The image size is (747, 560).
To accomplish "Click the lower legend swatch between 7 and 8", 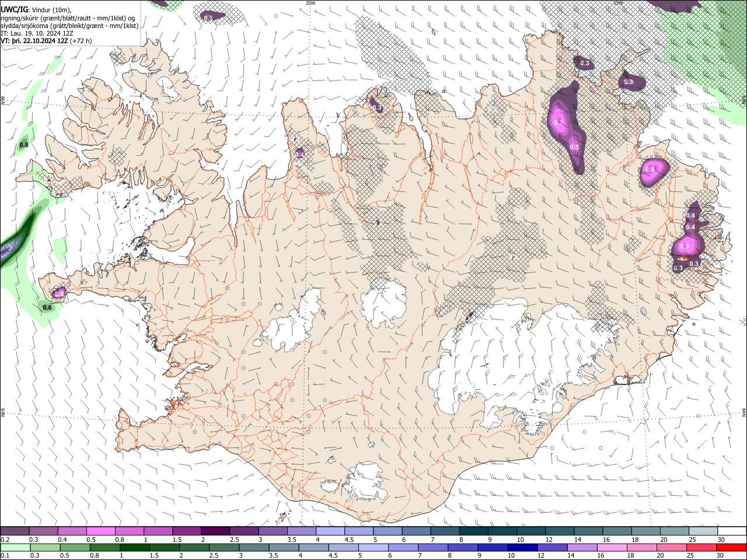I will pyautogui.click(x=433, y=548).
